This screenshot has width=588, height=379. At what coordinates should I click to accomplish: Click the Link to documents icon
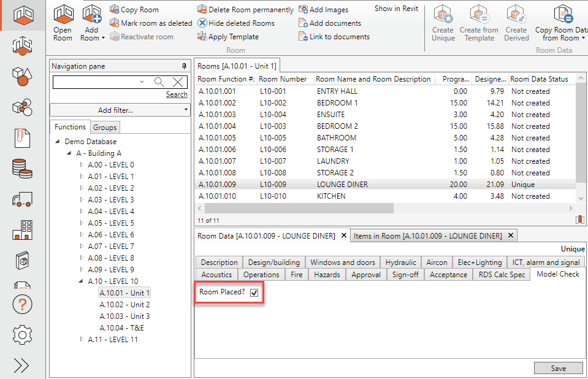point(302,36)
